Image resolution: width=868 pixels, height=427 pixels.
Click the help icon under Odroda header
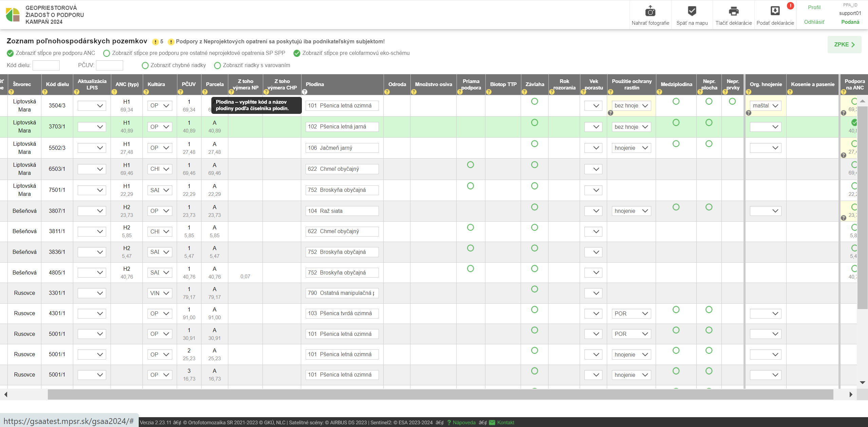[x=387, y=92]
